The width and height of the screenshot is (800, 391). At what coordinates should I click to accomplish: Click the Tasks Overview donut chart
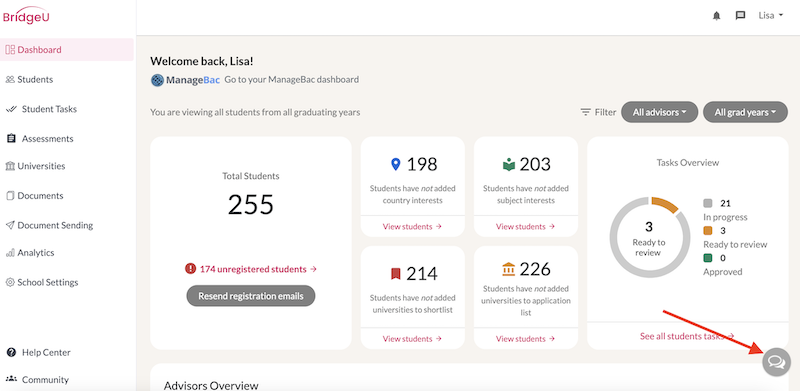click(x=649, y=237)
